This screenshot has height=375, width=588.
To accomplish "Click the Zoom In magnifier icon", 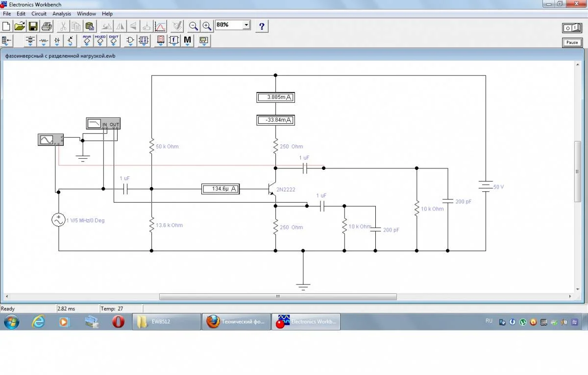I will [x=207, y=26].
